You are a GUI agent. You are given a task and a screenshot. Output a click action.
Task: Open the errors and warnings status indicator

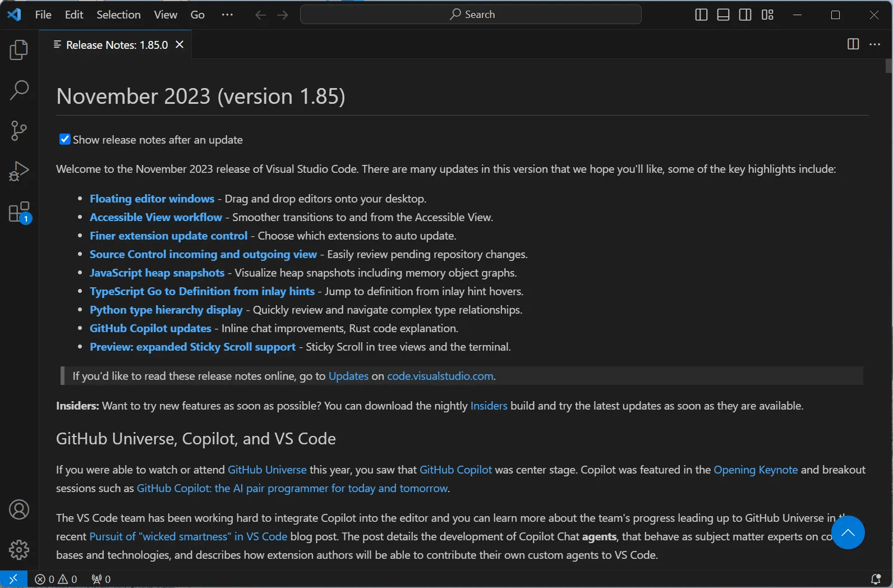point(56,579)
